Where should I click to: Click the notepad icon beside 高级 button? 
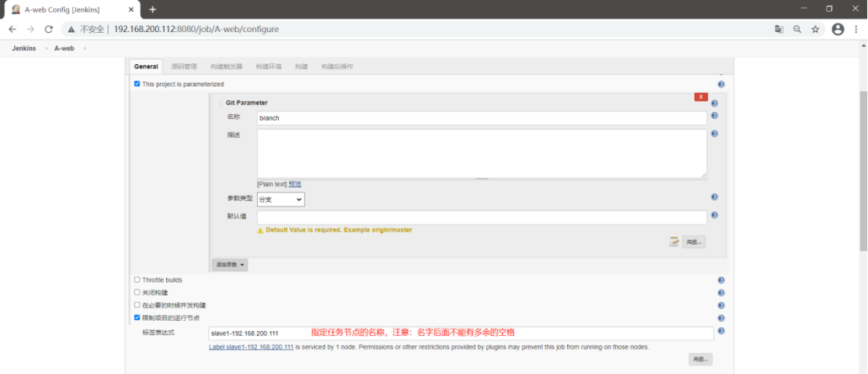click(675, 241)
